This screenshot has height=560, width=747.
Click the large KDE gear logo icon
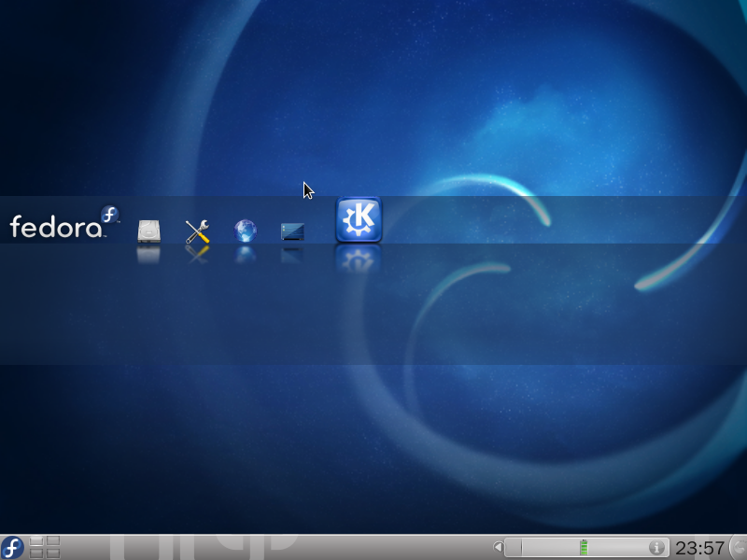359,219
